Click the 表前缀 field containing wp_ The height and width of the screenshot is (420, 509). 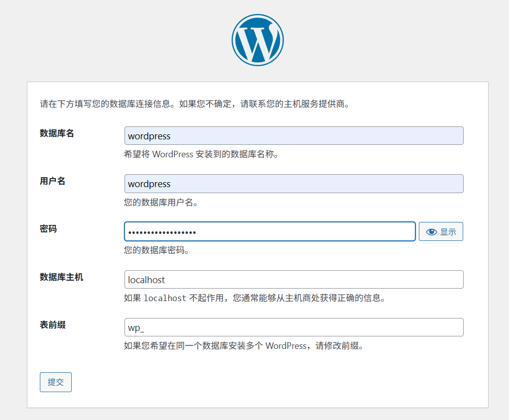(x=294, y=327)
